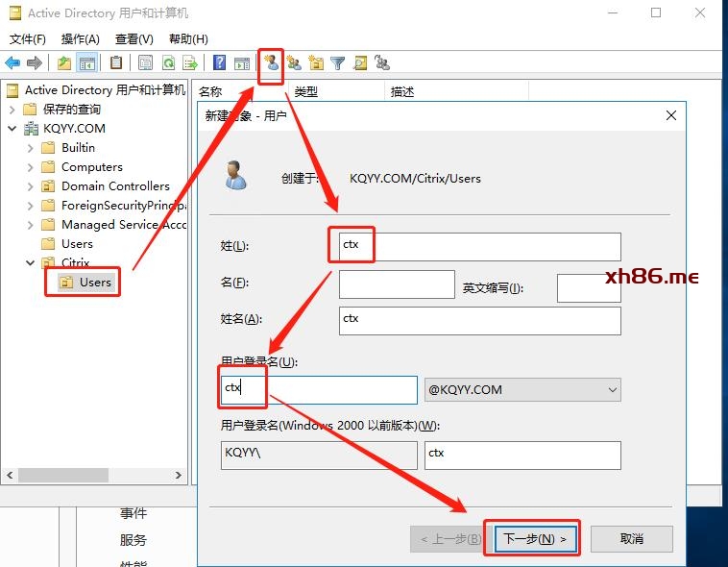The height and width of the screenshot is (567, 728).
Task: Click the 取消 button
Action: pos(631,539)
